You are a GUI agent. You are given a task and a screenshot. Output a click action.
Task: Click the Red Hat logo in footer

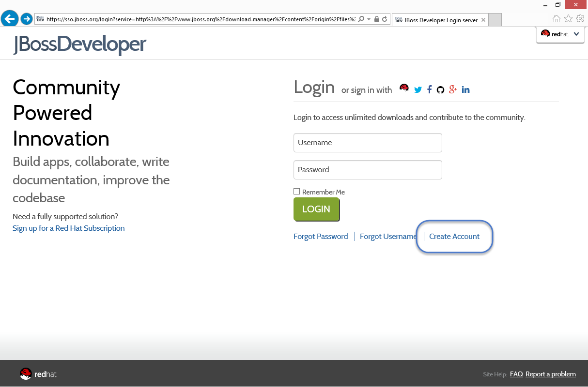39,373
